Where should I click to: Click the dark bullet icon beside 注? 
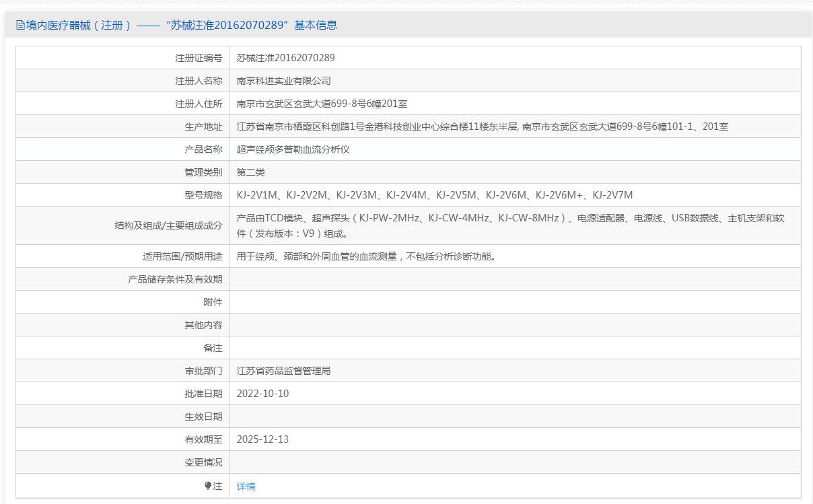[208, 486]
